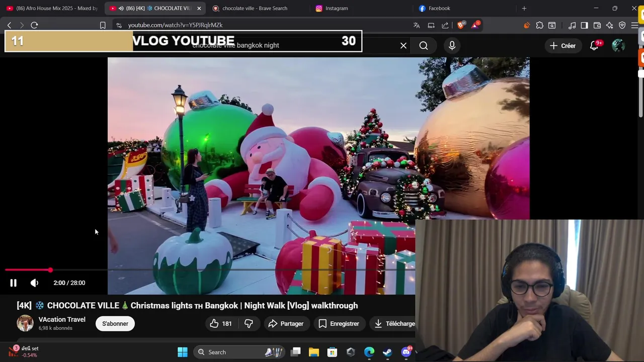Open the Créer create menu
Image resolution: width=644 pixels, height=362 pixels.
(x=563, y=46)
